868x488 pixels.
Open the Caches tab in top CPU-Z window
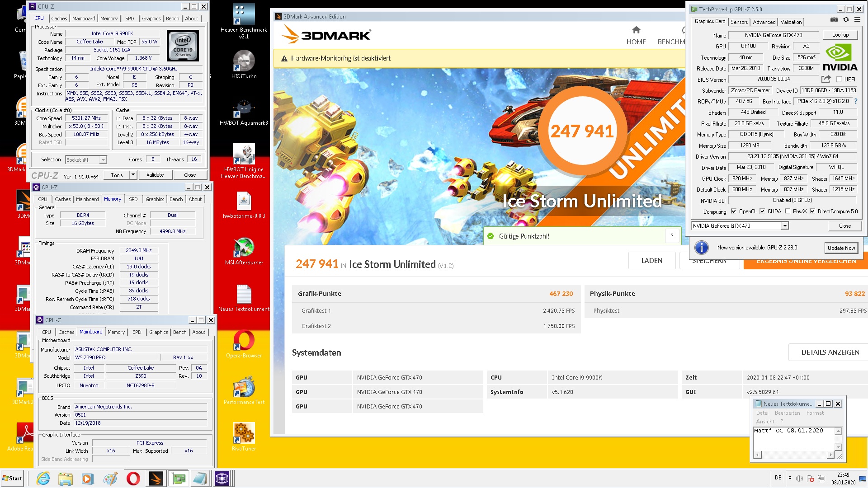click(x=59, y=19)
